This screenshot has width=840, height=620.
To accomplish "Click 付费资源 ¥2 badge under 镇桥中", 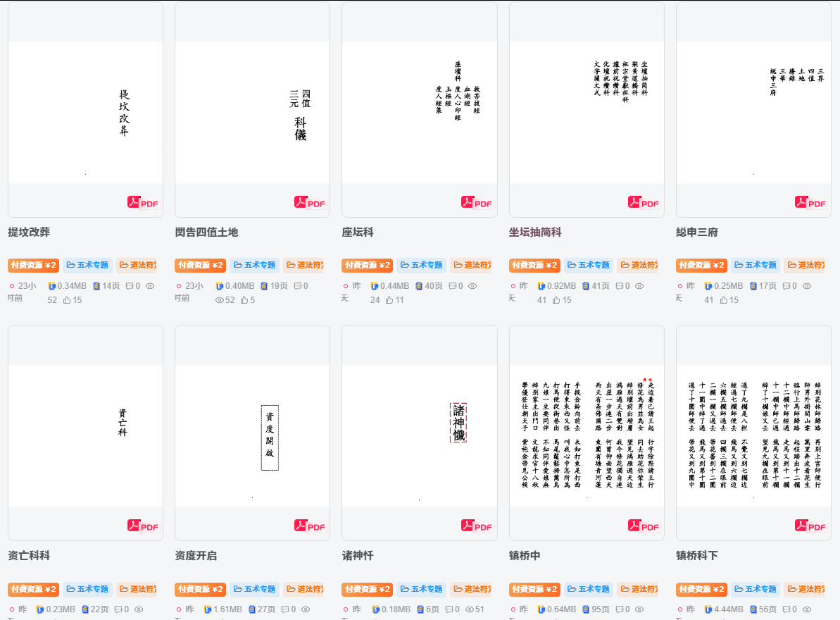I will pos(534,589).
